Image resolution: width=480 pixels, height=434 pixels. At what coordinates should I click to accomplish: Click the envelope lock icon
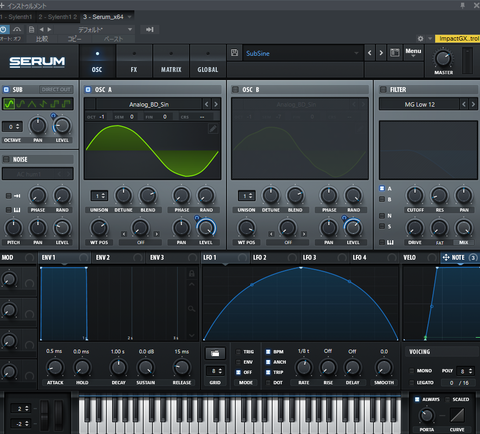(192, 273)
